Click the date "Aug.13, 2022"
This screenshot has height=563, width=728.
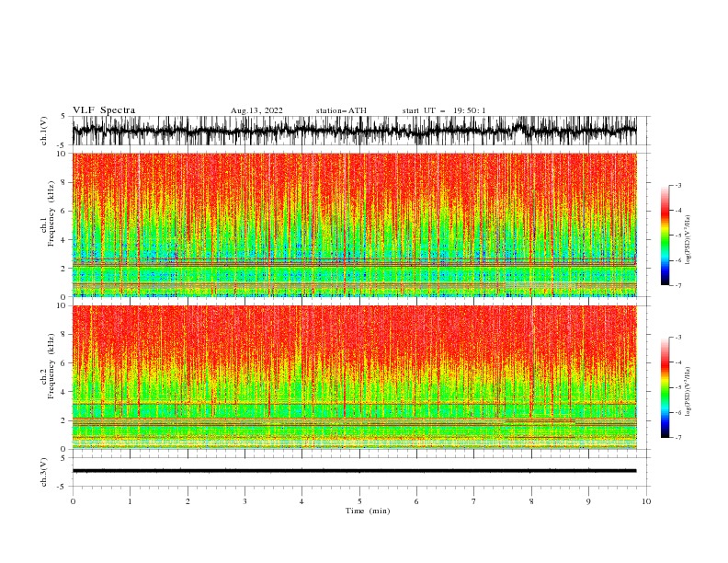pos(256,110)
